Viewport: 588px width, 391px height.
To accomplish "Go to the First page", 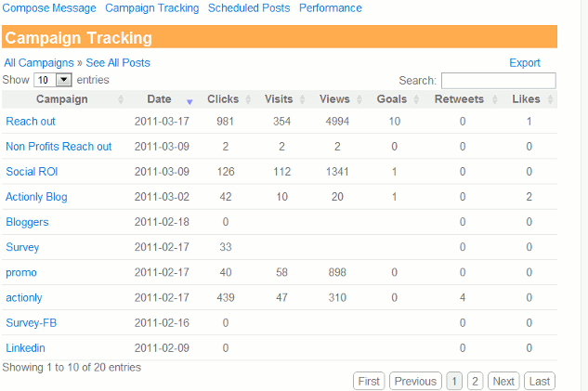I will click(369, 382).
